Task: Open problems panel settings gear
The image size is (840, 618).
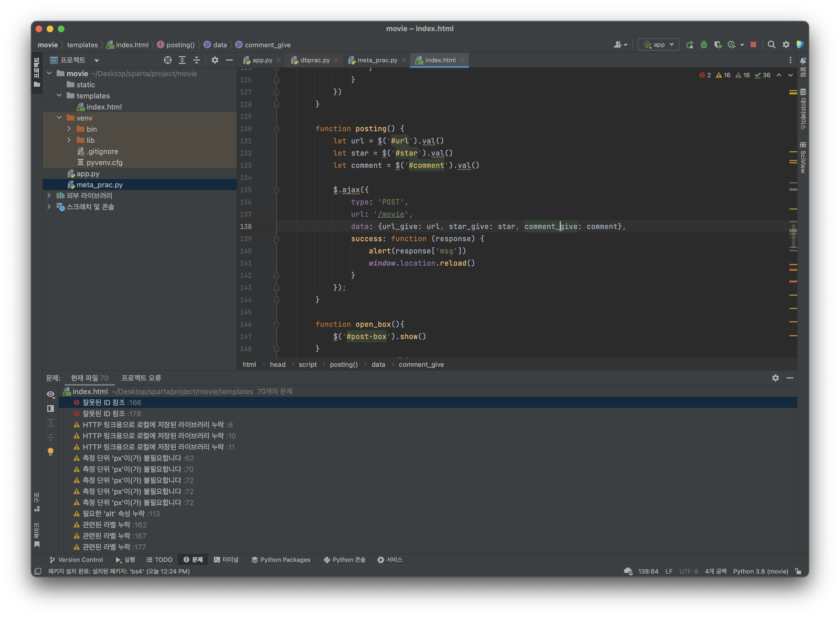Action: 775,378
